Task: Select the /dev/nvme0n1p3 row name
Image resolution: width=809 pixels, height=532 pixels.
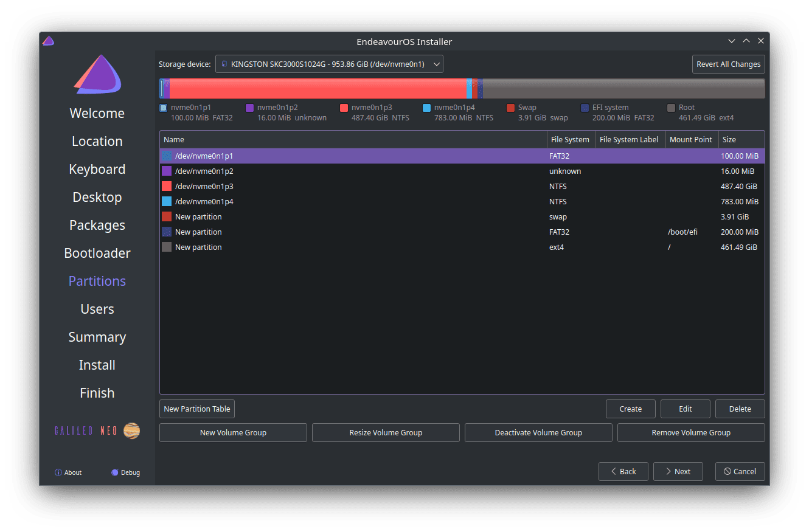Action: [204, 186]
